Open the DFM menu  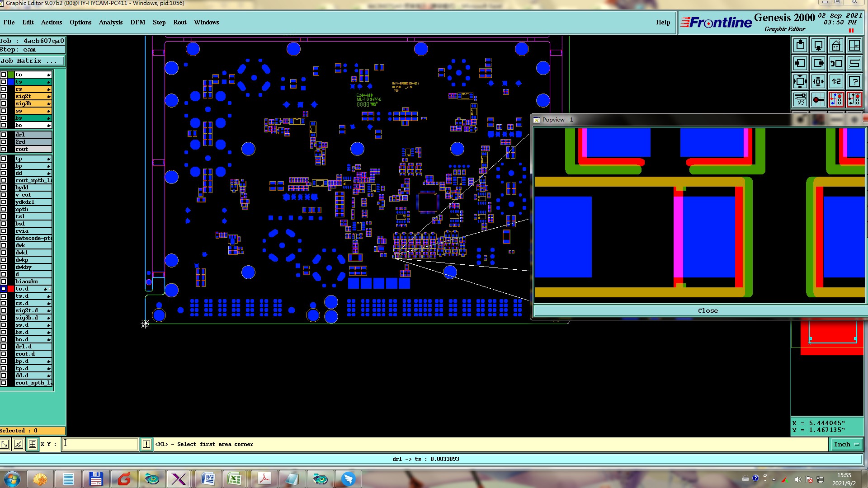137,22
